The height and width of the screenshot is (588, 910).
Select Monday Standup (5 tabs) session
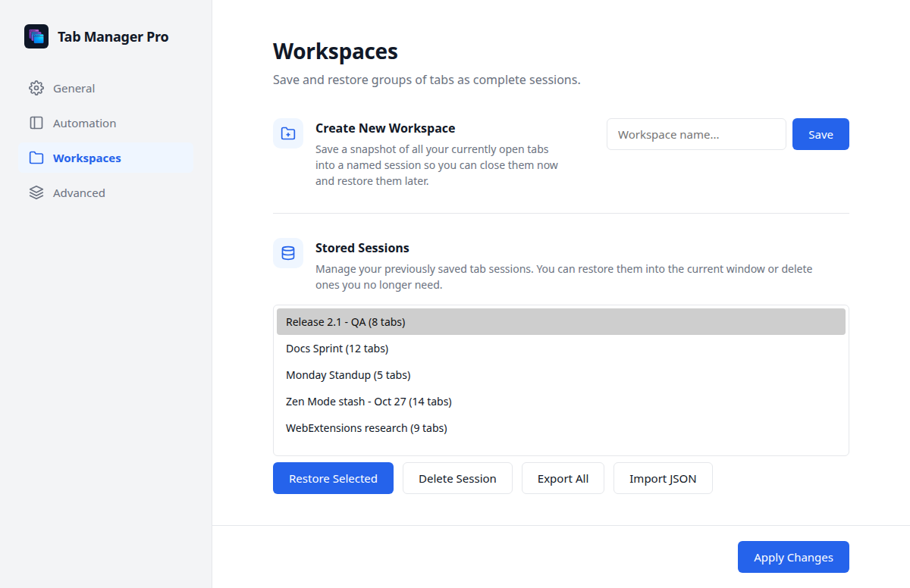point(561,374)
